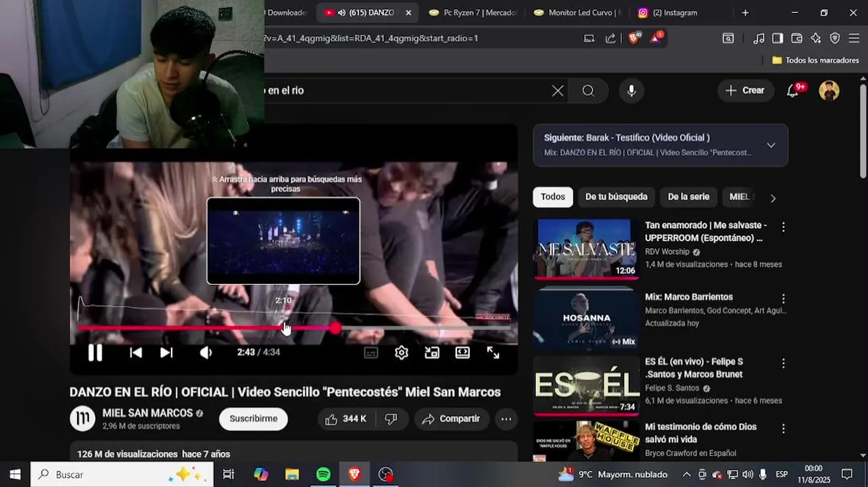This screenshot has height=487, width=868.
Task: Click the YouTube search magnifier button
Action: 588,91
